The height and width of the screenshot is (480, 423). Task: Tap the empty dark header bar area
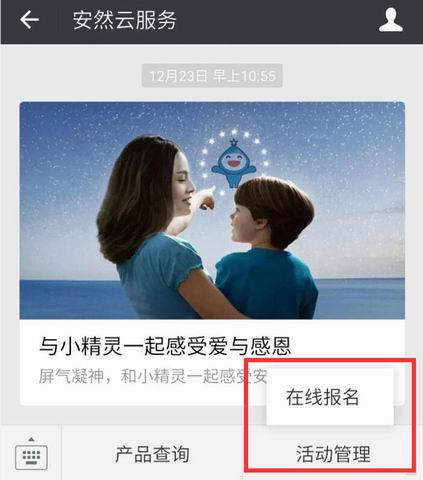[277, 21]
